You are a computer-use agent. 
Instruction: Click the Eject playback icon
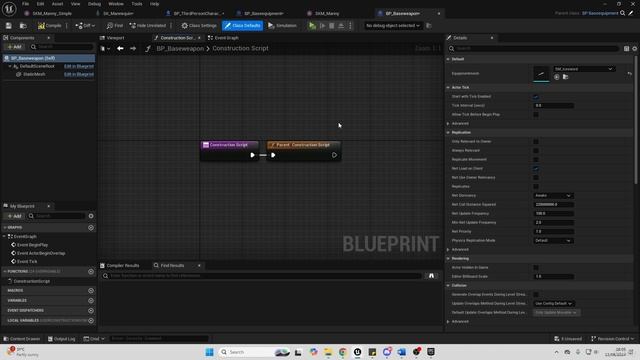point(341,25)
